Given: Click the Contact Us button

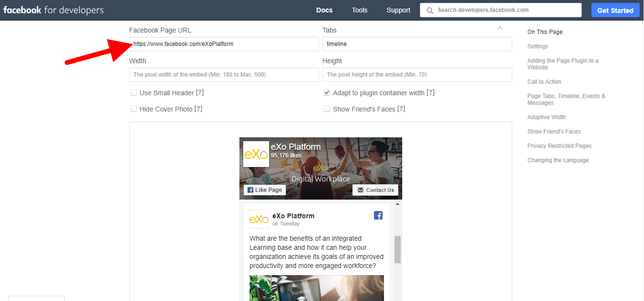Looking at the screenshot, I should (375, 190).
